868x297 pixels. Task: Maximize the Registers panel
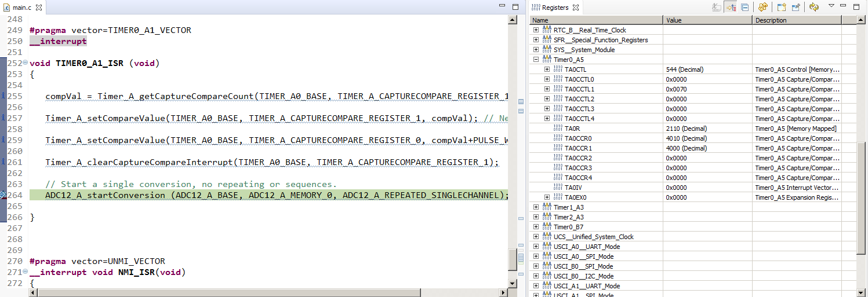[856, 7]
